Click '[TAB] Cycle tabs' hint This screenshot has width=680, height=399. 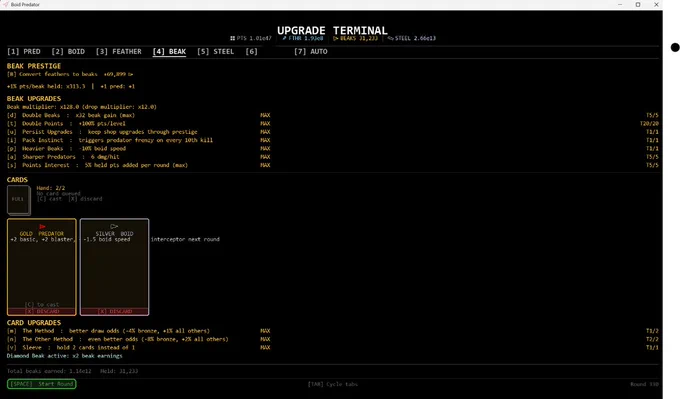pos(333,384)
